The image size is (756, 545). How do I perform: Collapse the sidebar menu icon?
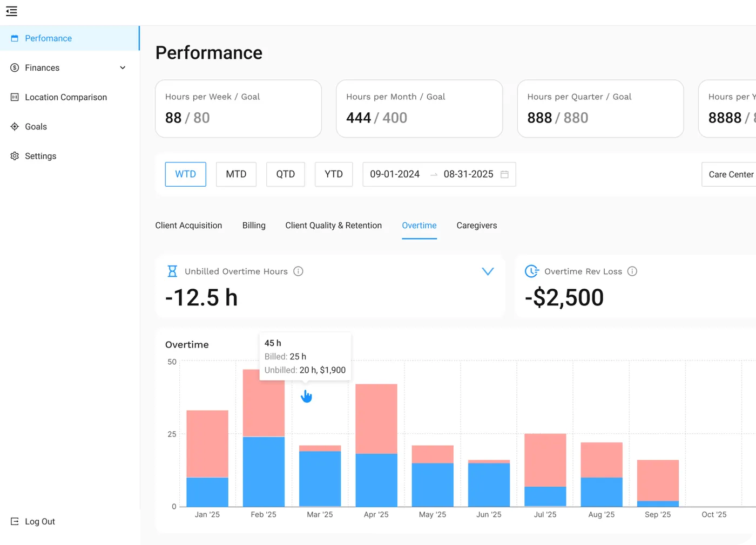[x=11, y=11]
